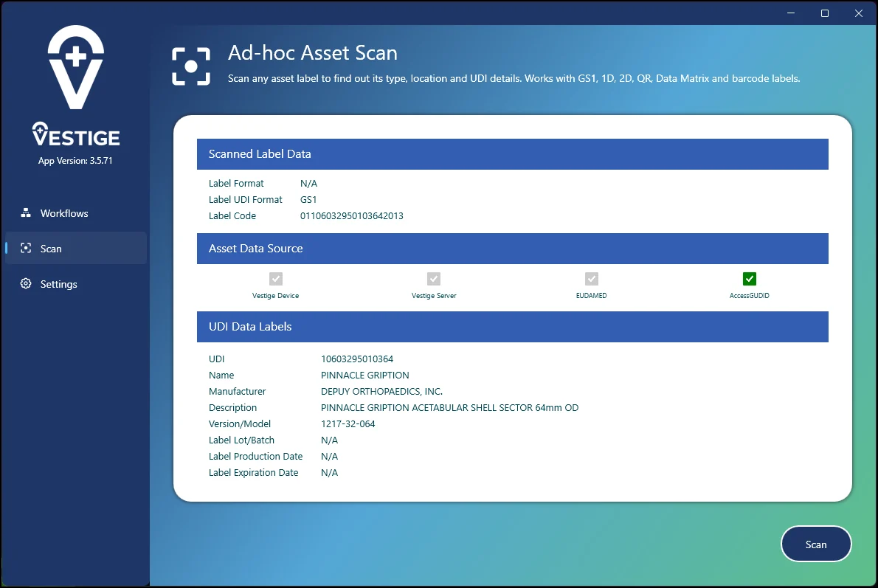The height and width of the screenshot is (588, 878).
Task: Click the Label Lot/Batch N/A value
Action: (329, 440)
